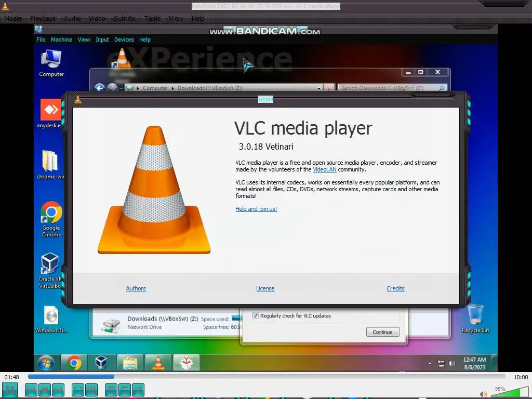Click the Help and join us! link
532x399 pixels.
(256, 209)
